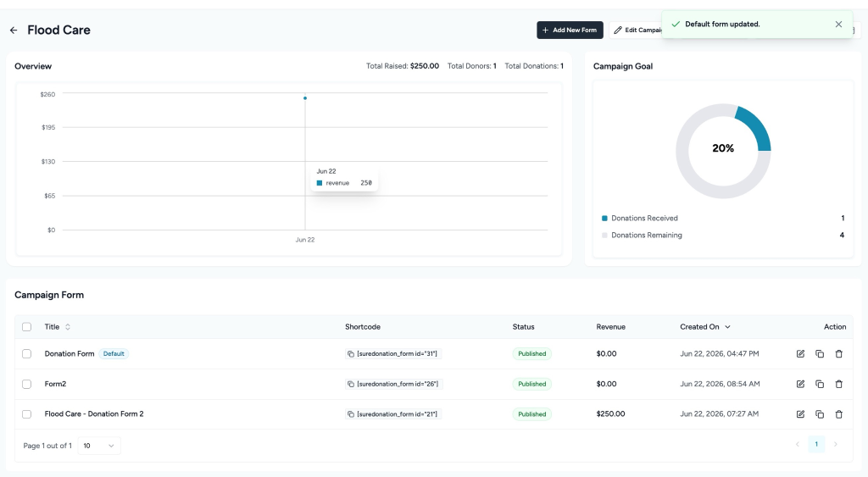The image size is (868, 477).
Task: Duplicate Flood Care - Donation Form 2
Action: pyautogui.click(x=820, y=414)
